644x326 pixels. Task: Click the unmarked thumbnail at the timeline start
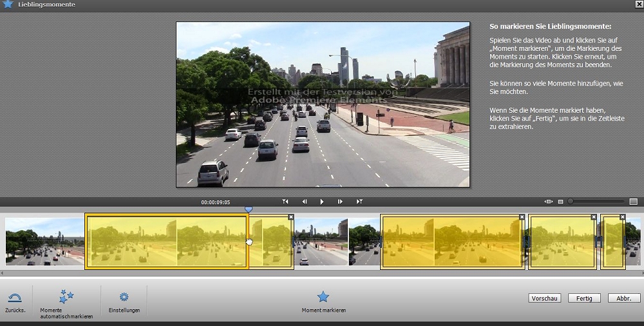tap(45, 242)
